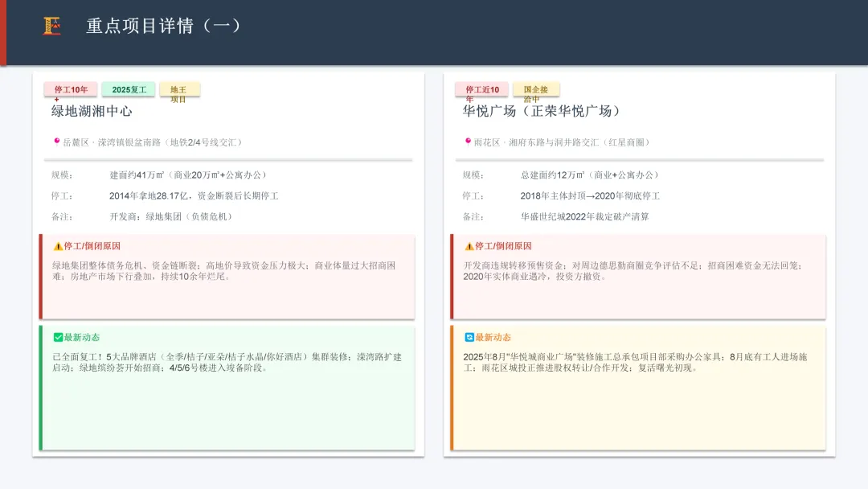Image resolution: width=868 pixels, height=489 pixels.
Task: Click the location pin next to 岳麓区
Action: click(56, 142)
